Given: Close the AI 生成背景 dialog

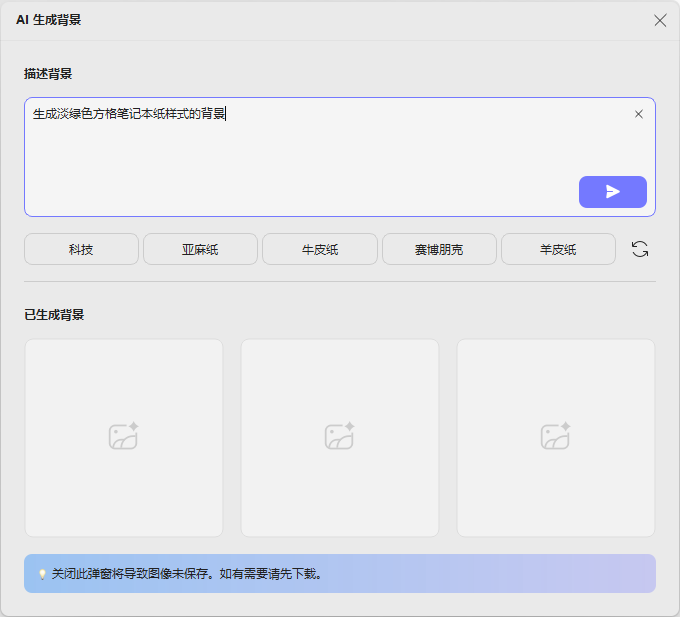Looking at the screenshot, I should coord(660,20).
